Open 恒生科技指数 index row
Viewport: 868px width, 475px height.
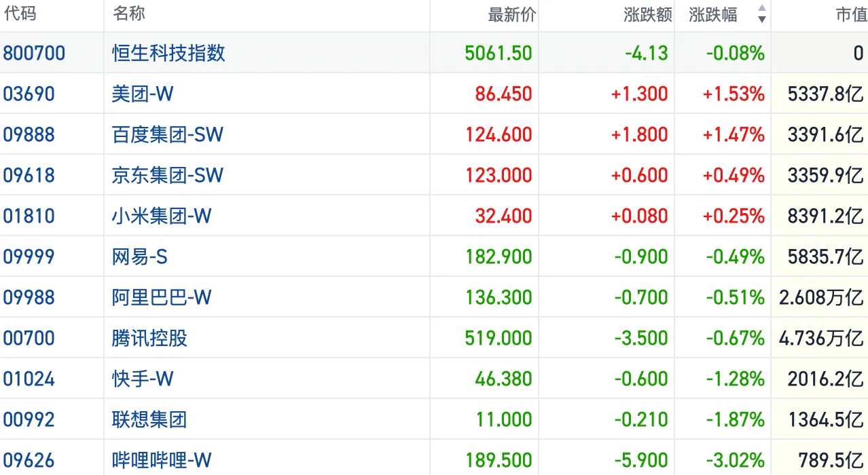[168, 53]
